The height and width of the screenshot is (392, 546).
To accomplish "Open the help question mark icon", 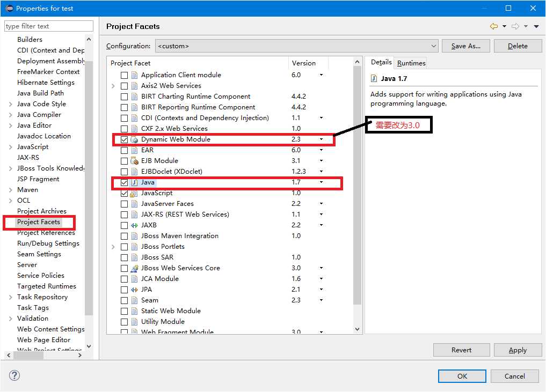I will tap(14, 376).
